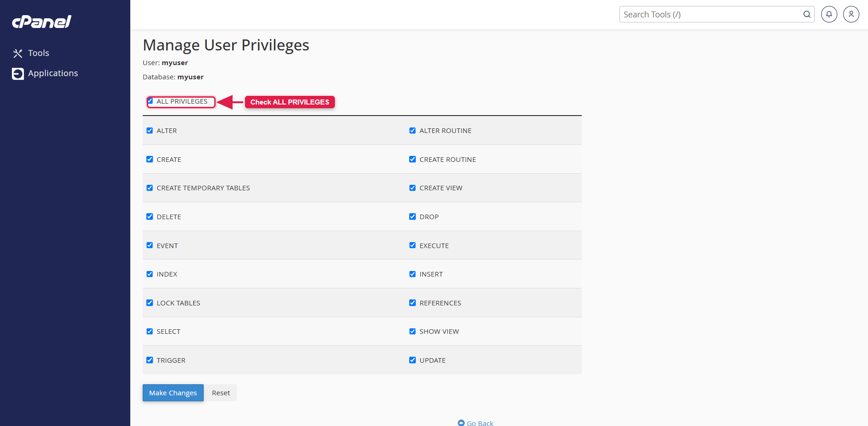
Task: Uncheck the TRIGGER privilege
Action: click(x=150, y=360)
